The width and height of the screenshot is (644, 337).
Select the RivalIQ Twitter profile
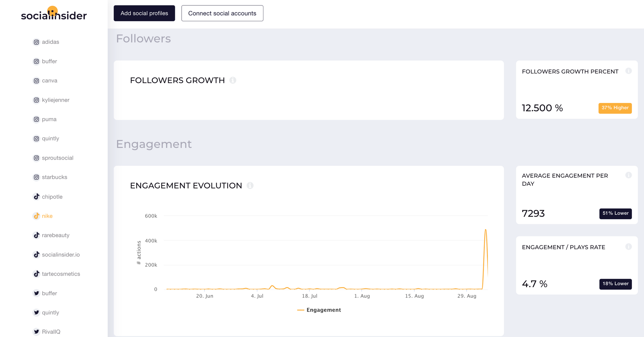coord(51,332)
